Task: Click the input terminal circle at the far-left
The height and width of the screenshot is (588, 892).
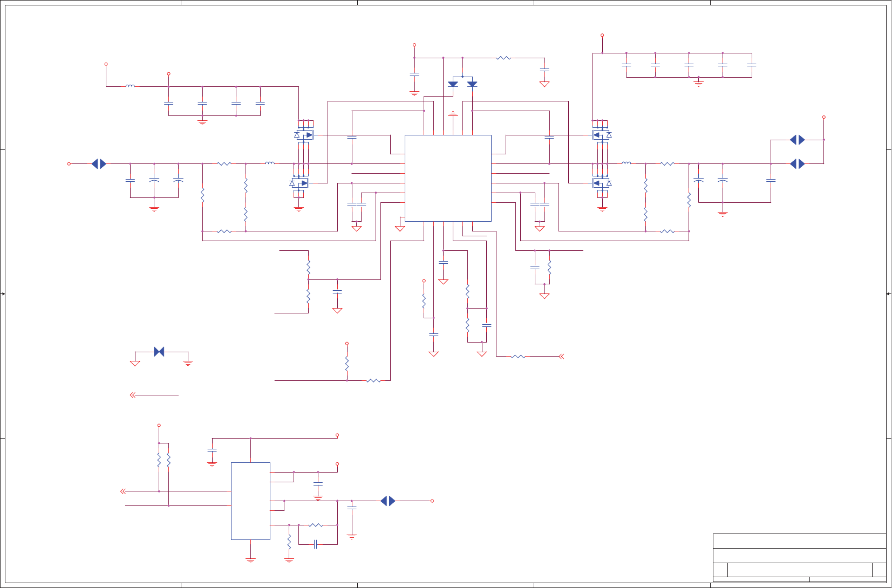Action: click(69, 163)
